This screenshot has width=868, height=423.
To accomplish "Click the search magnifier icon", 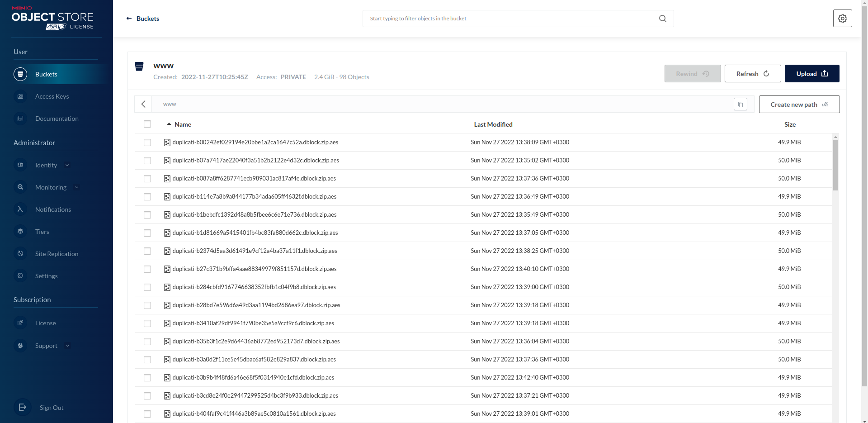I will (663, 19).
